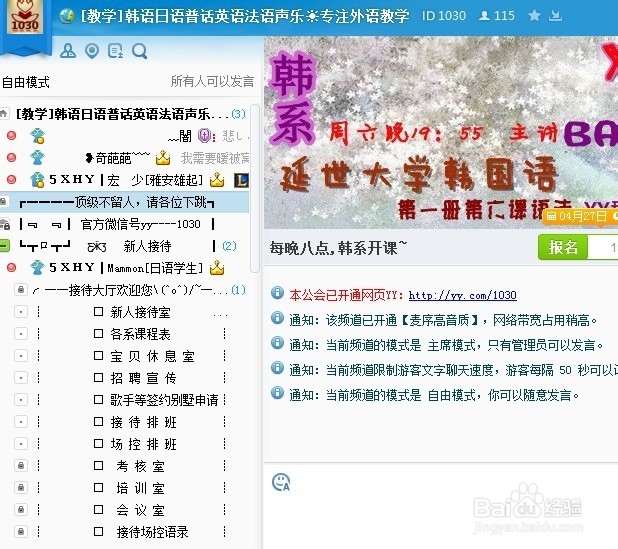Click the crown badge next to 奇葩葩
618x549 pixels.
[x=163, y=158]
